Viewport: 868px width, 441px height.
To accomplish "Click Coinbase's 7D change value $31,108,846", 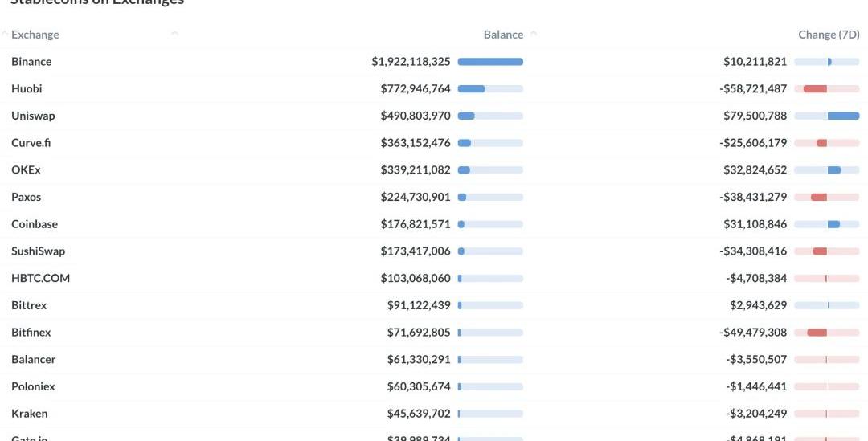I will click(x=755, y=224).
